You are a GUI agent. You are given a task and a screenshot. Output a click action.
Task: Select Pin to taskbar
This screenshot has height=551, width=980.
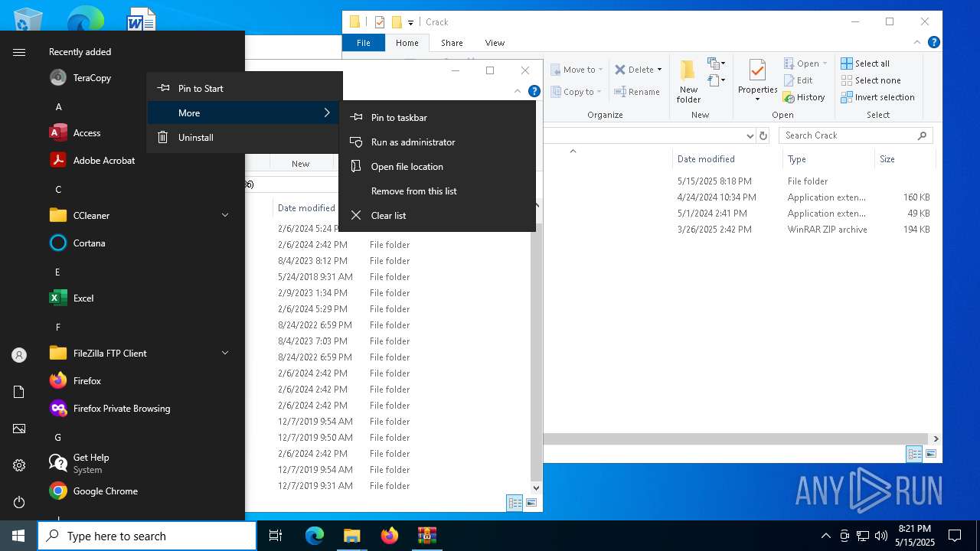(437, 118)
